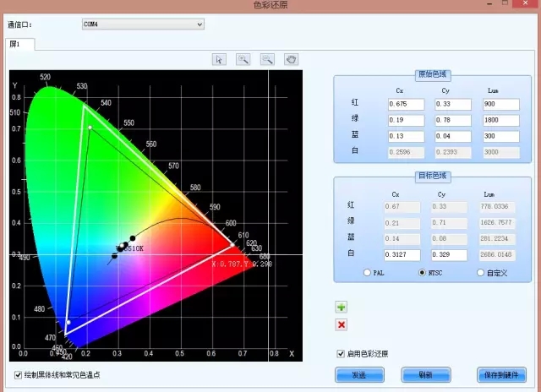Click the 保存到硬件 save to hardware button
This screenshot has height=392, width=541.
500,374
